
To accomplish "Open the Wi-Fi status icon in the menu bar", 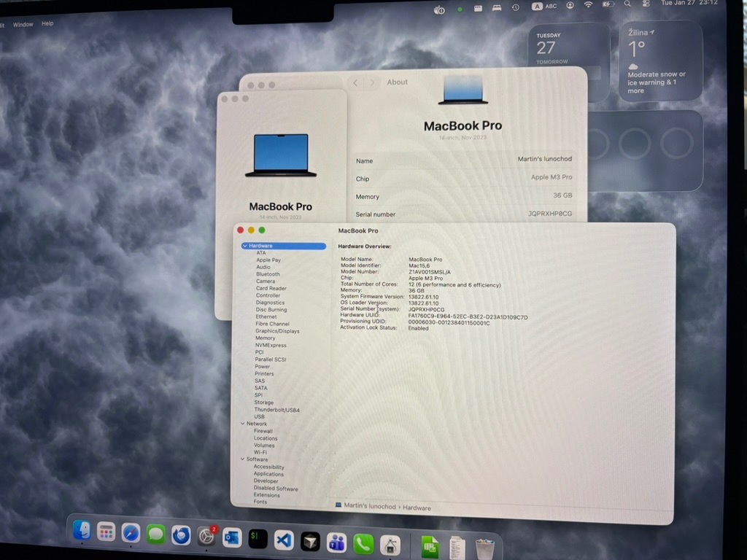I will [x=588, y=6].
